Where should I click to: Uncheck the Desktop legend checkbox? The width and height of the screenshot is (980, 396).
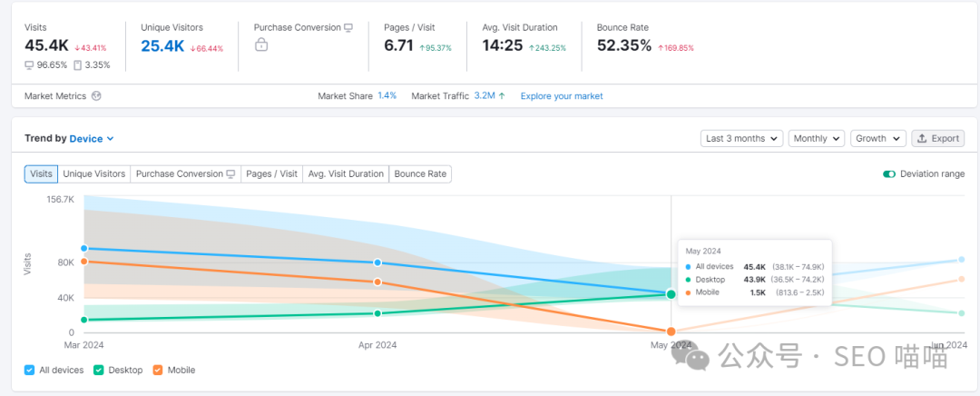point(99,371)
